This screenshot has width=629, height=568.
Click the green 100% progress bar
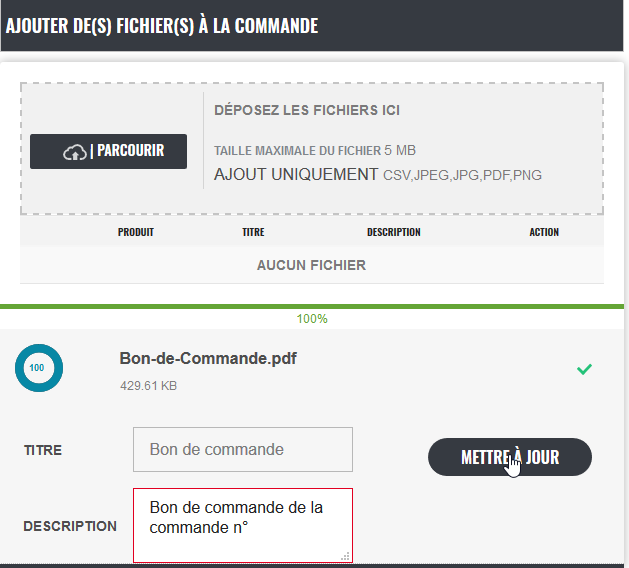(x=312, y=306)
